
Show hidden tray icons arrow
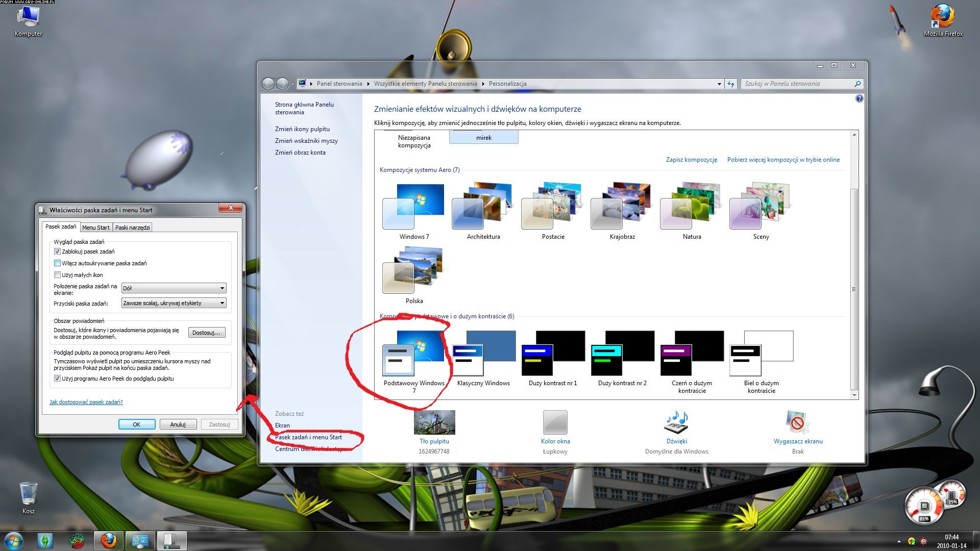(x=899, y=541)
